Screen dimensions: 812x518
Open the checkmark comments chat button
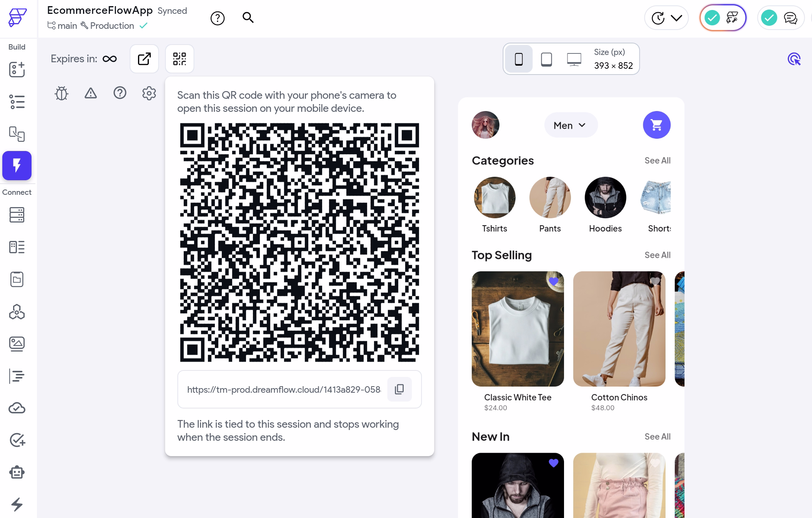point(780,18)
